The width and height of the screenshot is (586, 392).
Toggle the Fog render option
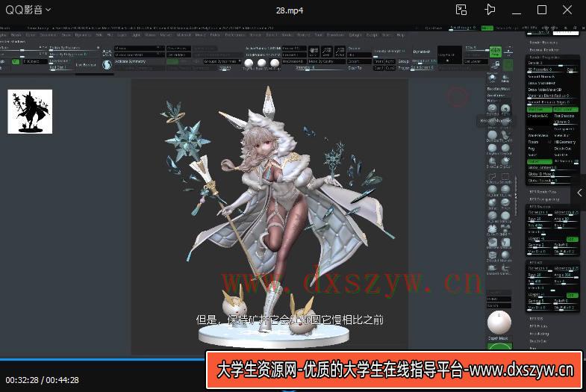(x=532, y=149)
